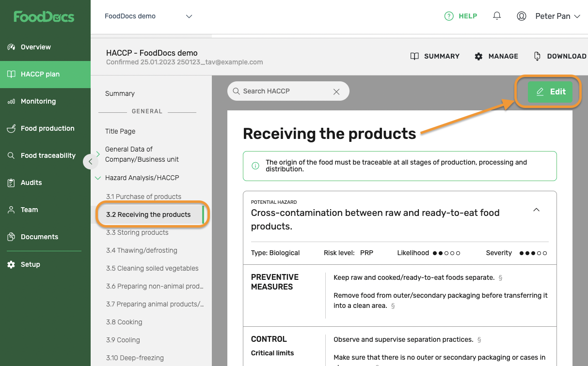
Task: Select 3.4 Thawing/defrosting
Action: coord(142,250)
